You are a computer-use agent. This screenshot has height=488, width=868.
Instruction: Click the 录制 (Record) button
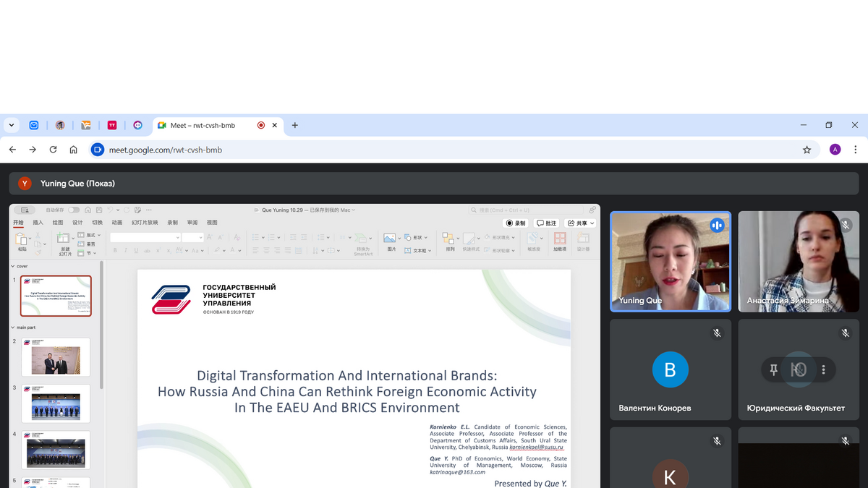tap(516, 223)
